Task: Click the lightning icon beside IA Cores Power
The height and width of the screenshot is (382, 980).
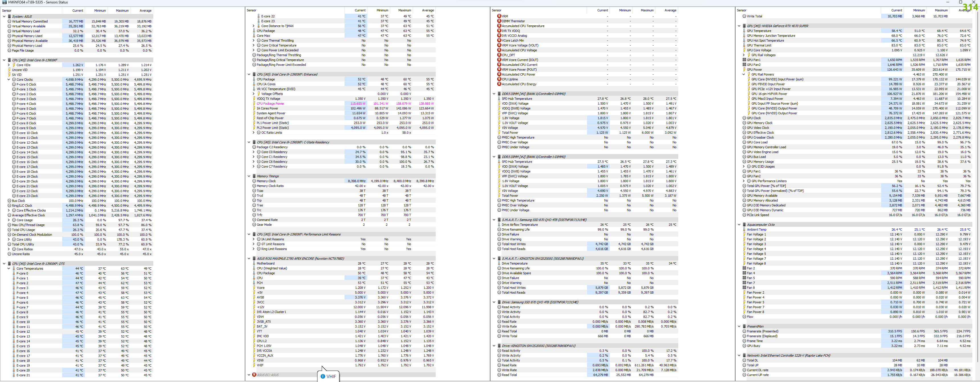Action: (254, 108)
